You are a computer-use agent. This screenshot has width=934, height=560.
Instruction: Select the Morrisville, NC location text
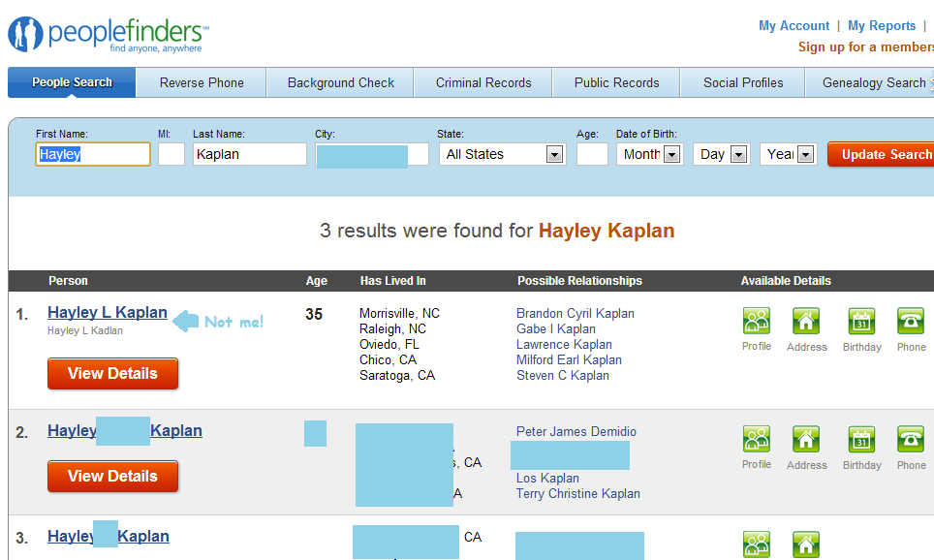coord(399,313)
